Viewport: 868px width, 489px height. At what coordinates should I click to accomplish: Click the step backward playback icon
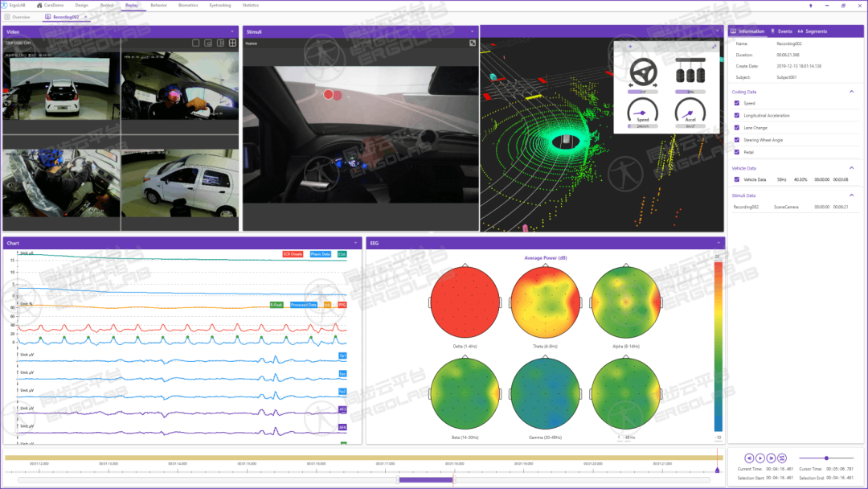(x=748, y=458)
